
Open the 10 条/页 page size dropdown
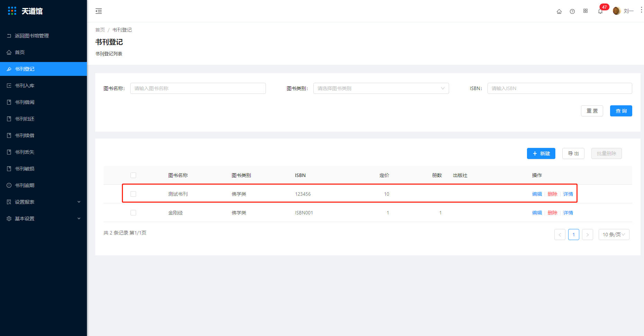(x=614, y=235)
